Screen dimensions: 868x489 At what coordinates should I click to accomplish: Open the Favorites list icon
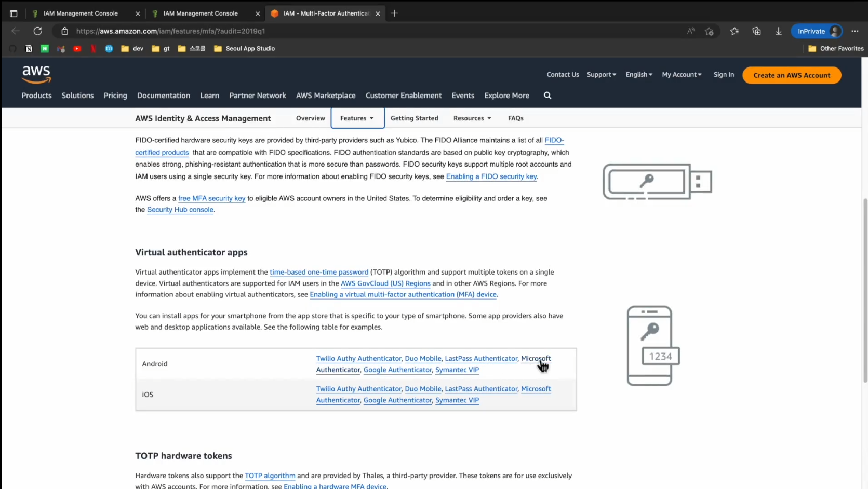[x=735, y=31]
